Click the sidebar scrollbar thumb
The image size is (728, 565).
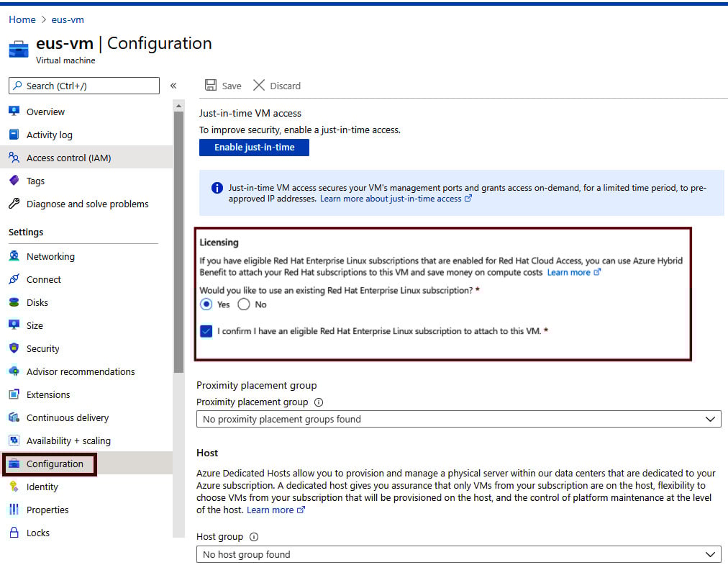click(178, 242)
